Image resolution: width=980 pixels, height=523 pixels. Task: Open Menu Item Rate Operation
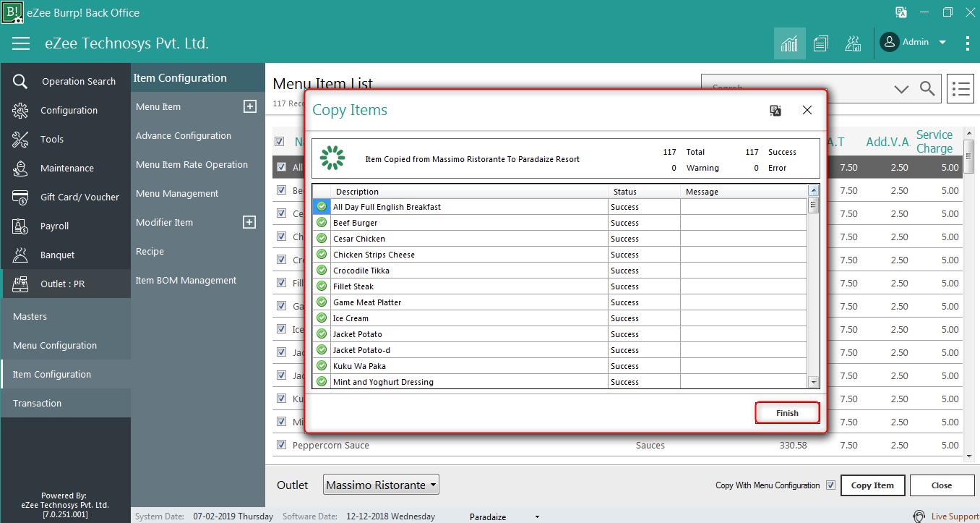point(192,164)
